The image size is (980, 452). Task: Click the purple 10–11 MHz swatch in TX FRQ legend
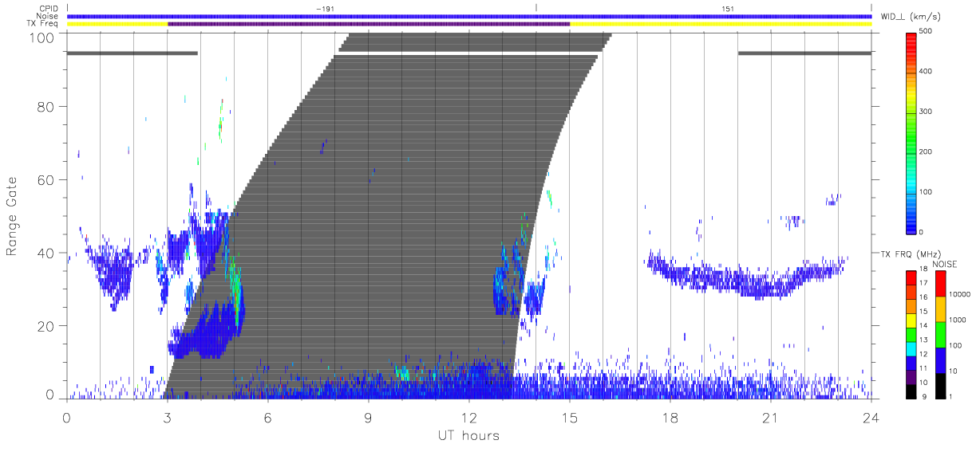click(x=911, y=377)
